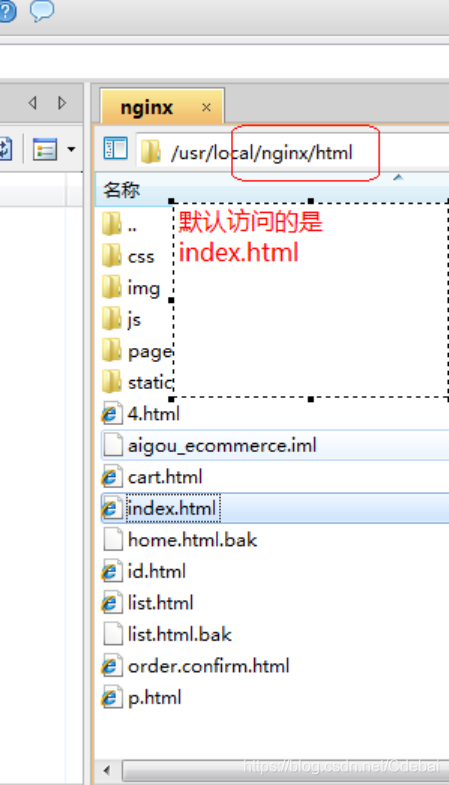Click the IE icon beside id.html
This screenshot has width=449, height=785.
click(111, 572)
